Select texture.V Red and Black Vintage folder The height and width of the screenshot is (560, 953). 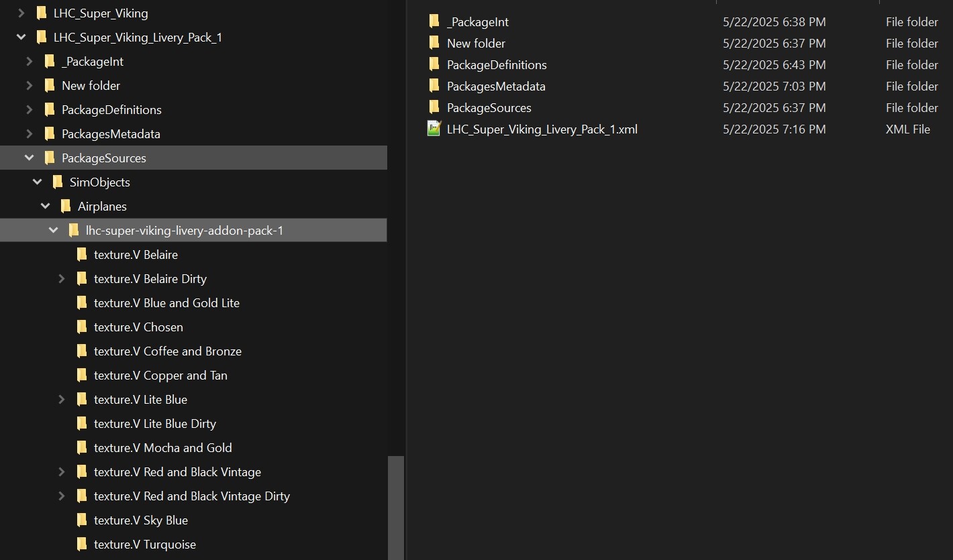coord(177,472)
